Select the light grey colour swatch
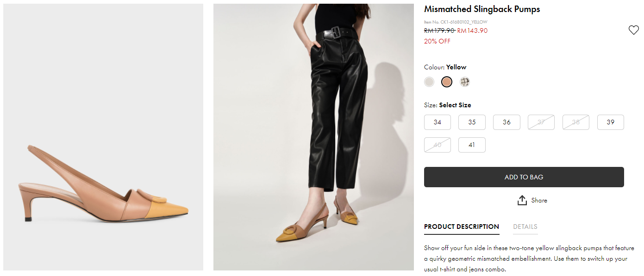The image size is (644, 276). pos(429,82)
